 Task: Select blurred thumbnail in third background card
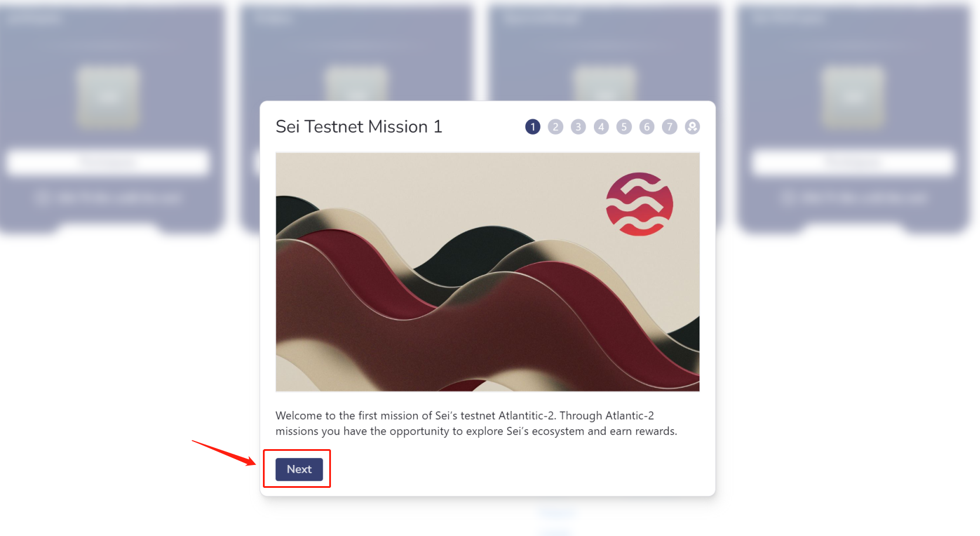tap(605, 83)
